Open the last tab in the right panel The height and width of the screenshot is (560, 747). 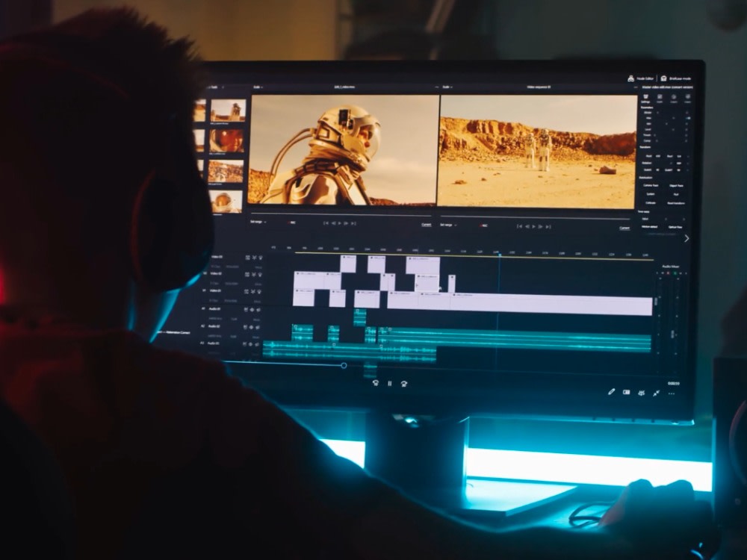point(687,99)
